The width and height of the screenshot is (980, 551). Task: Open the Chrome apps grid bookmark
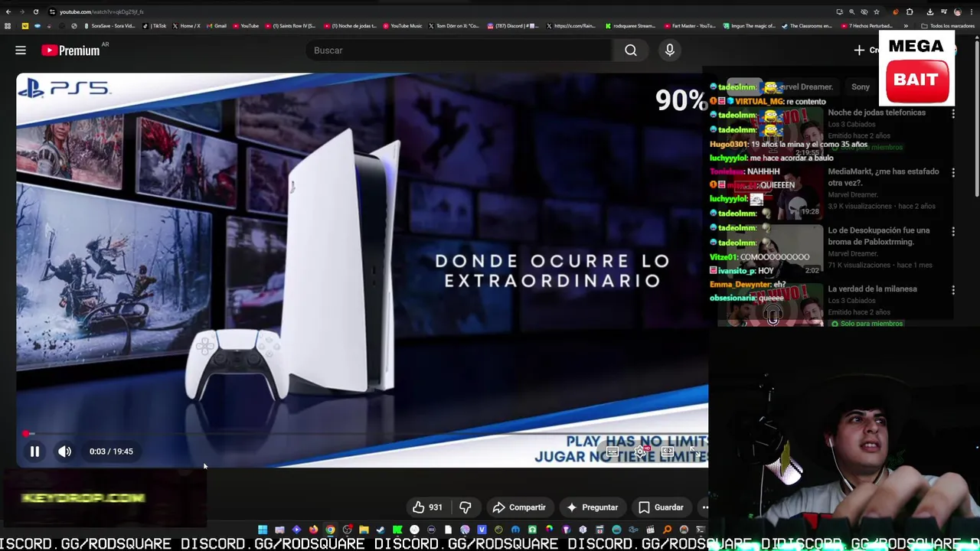pyautogui.click(x=8, y=26)
